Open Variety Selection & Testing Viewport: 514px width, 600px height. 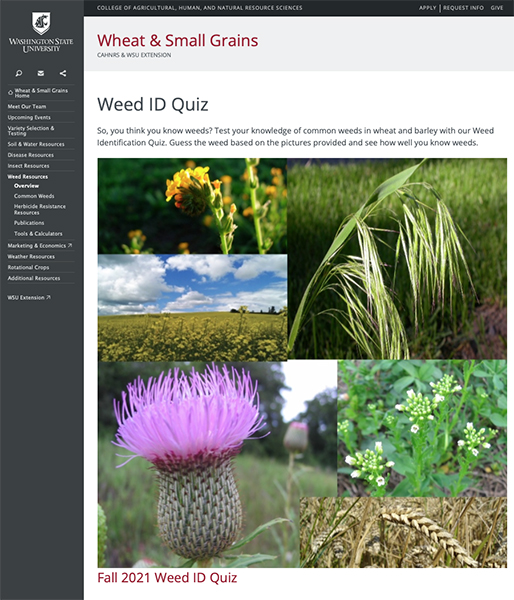click(31, 130)
